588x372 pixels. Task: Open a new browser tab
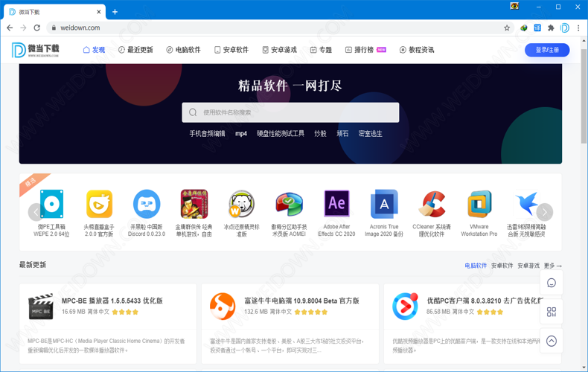115,12
